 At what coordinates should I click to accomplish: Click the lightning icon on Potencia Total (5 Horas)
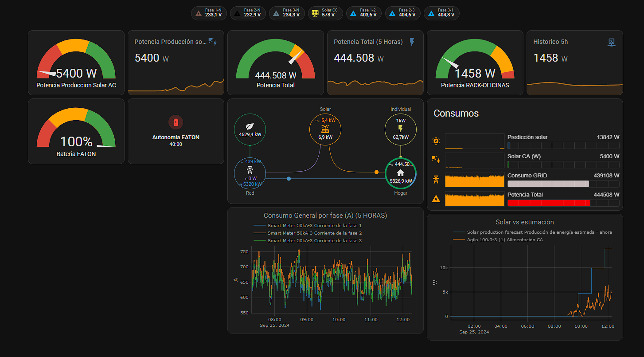click(412, 42)
